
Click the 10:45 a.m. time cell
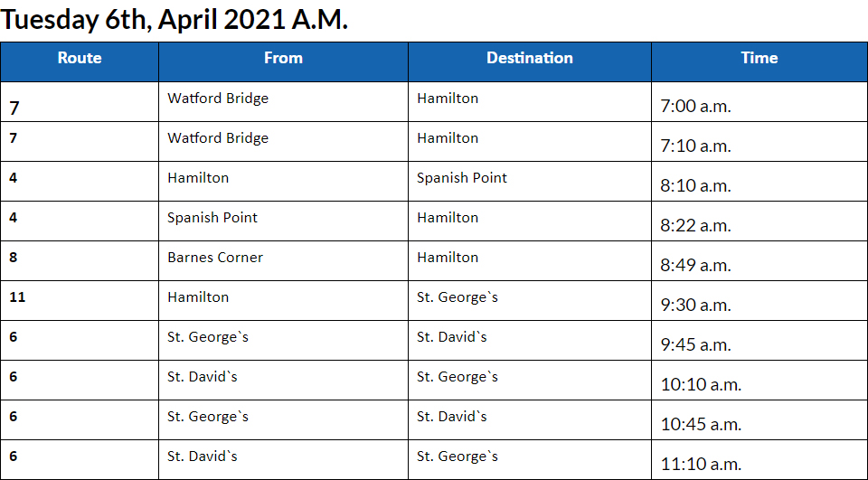[701, 424]
